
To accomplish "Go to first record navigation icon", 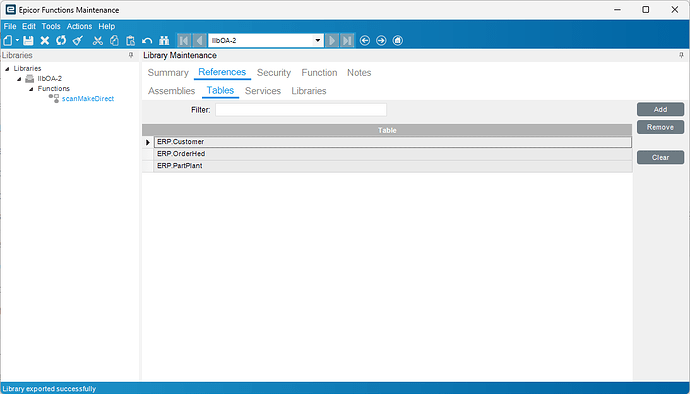I will [184, 41].
